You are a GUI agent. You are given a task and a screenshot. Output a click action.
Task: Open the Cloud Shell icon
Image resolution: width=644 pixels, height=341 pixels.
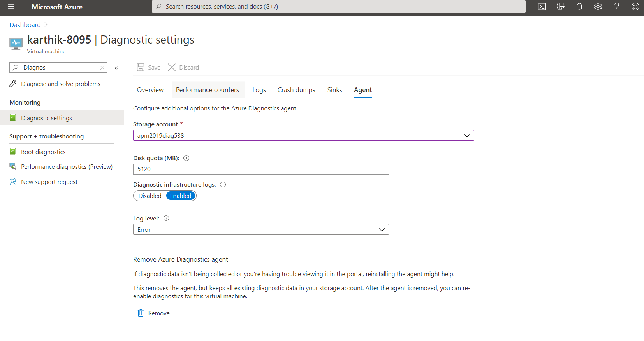pos(542,7)
